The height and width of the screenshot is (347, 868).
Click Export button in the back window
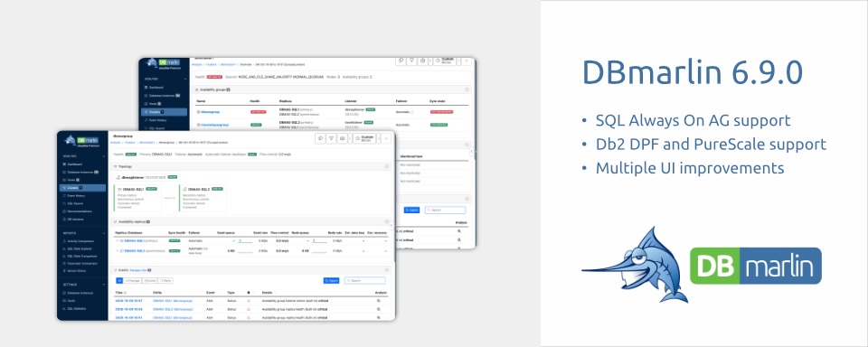411,211
